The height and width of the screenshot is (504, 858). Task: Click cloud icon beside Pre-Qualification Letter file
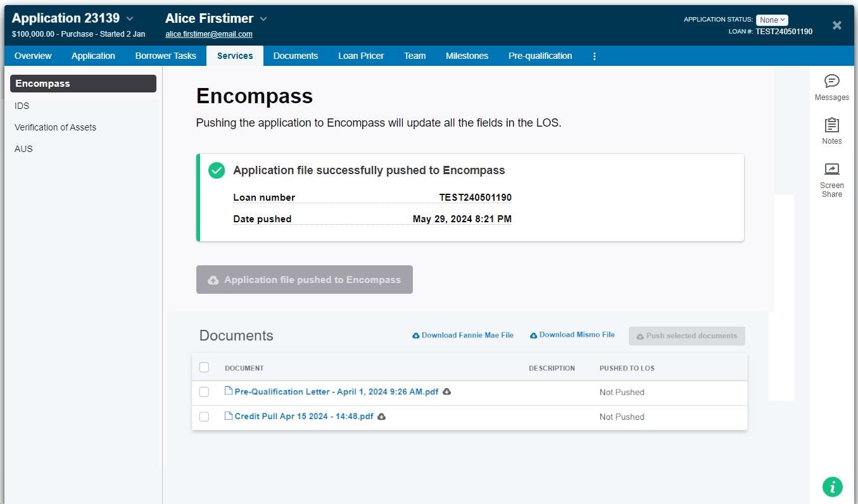pos(446,392)
